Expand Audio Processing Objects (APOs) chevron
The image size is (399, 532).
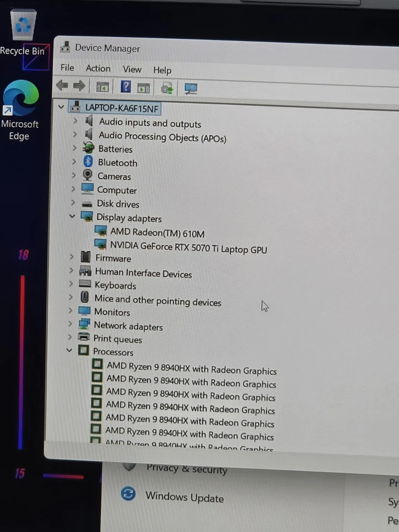coord(75,134)
